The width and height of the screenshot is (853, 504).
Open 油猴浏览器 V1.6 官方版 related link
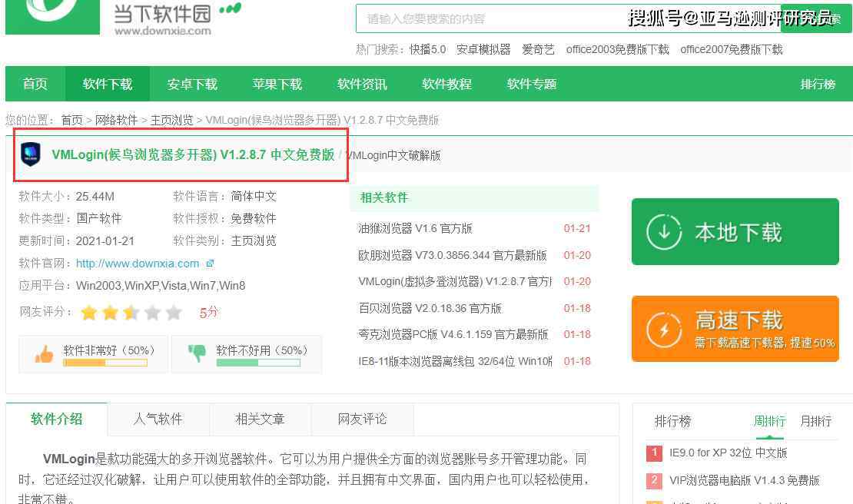pos(415,228)
